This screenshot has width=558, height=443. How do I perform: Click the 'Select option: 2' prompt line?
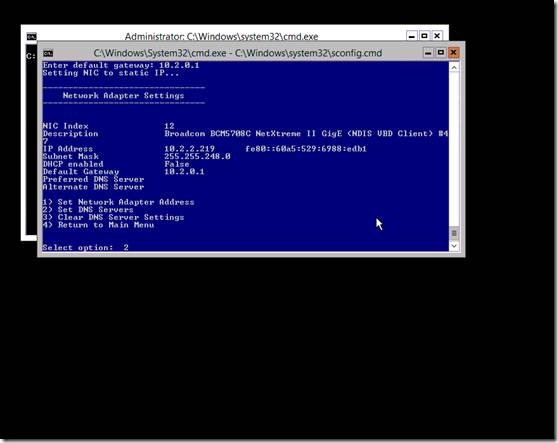(x=85, y=247)
